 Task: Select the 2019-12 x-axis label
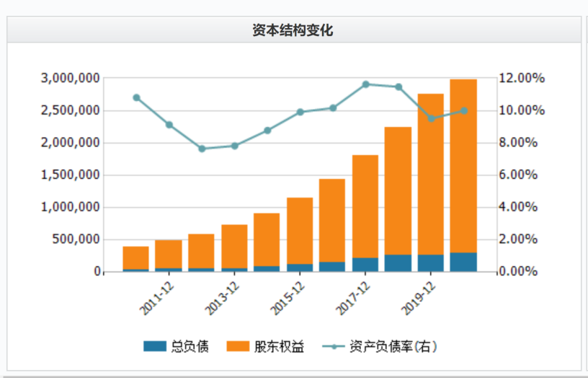419,299
